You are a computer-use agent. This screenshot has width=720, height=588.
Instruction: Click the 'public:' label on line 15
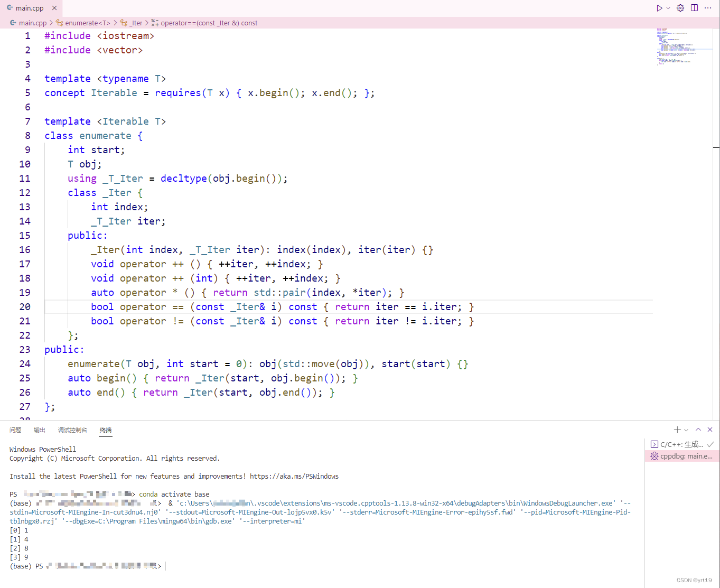(x=88, y=236)
